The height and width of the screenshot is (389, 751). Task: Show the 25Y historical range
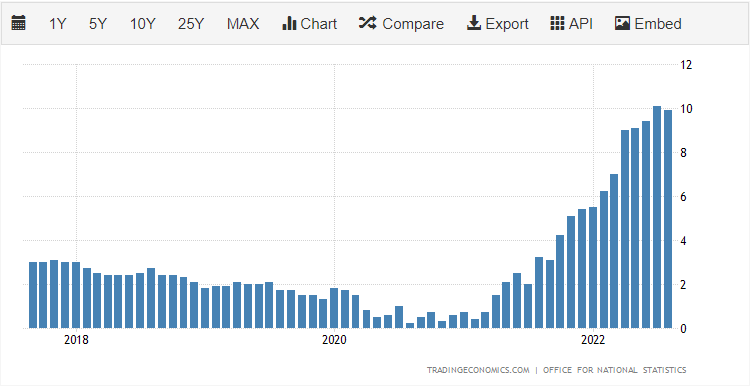coord(191,23)
